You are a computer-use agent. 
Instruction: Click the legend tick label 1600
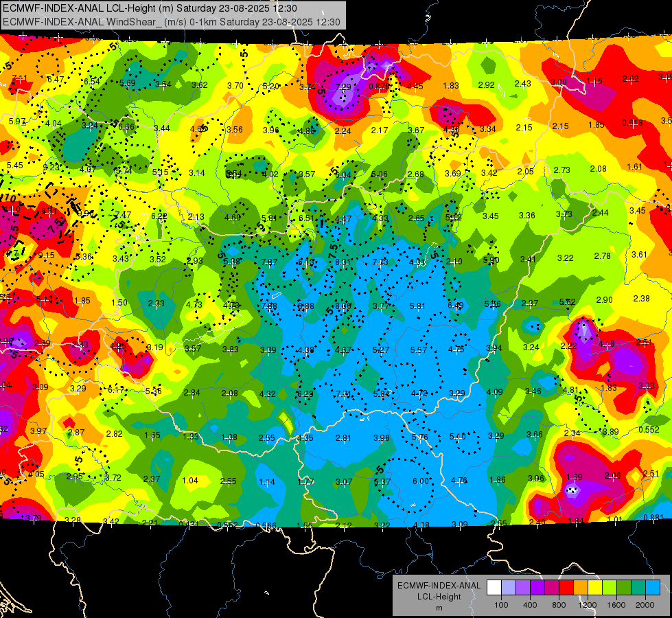point(616,605)
